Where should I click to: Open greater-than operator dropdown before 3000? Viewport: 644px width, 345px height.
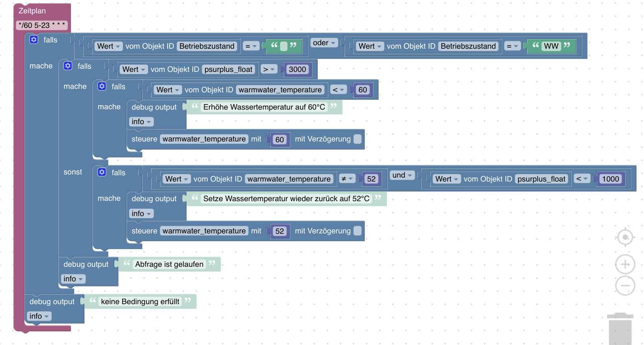(x=269, y=70)
